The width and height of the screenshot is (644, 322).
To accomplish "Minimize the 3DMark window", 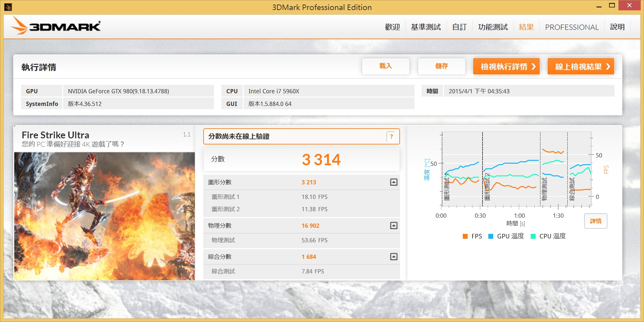I will point(599,6).
